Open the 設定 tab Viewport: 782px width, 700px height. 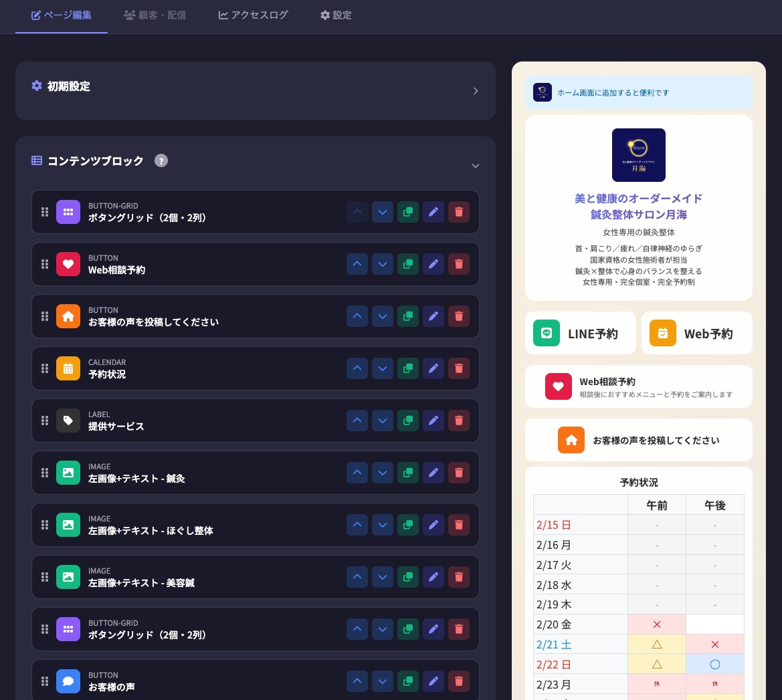336,15
